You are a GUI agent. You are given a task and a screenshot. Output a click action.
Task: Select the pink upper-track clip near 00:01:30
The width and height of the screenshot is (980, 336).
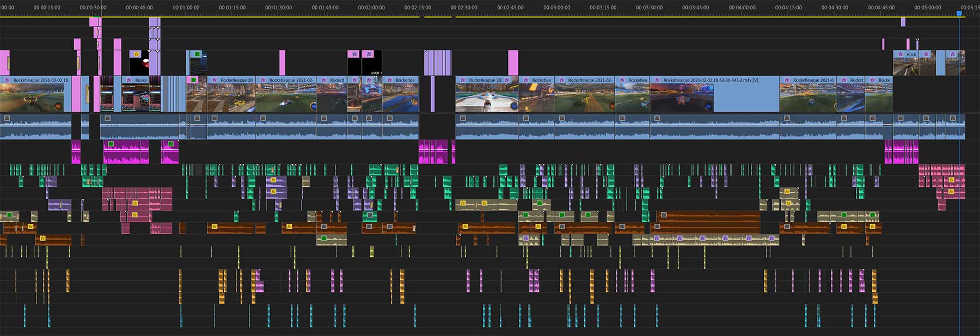(282, 63)
